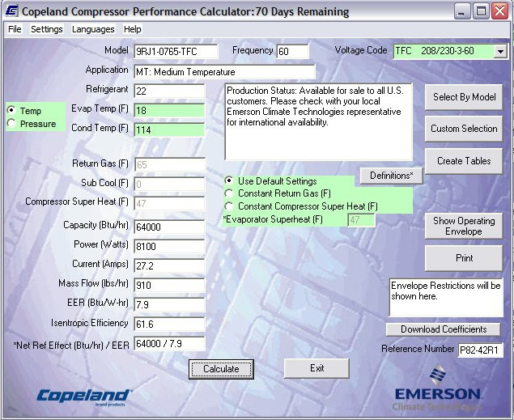Click the Return Gas (F) field
The width and height of the screenshot is (514, 420).
click(x=169, y=164)
